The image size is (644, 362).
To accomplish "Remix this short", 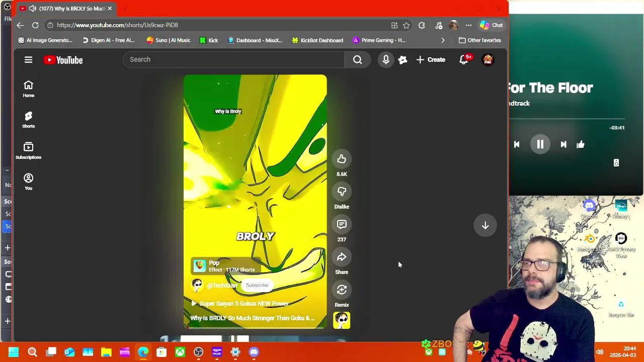I will pyautogui.click(x=342, y=290).
